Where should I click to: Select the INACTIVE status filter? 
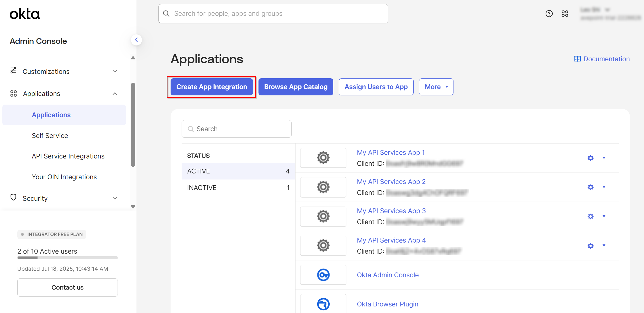[201, 187]
